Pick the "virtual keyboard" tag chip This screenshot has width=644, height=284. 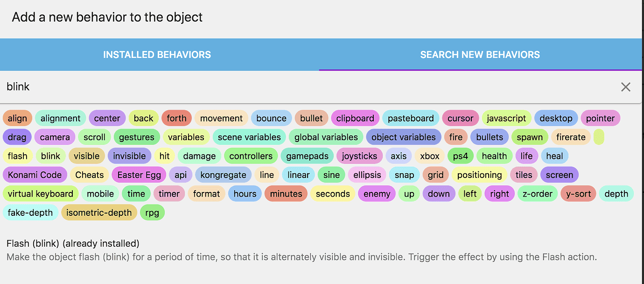pos(41,194)
